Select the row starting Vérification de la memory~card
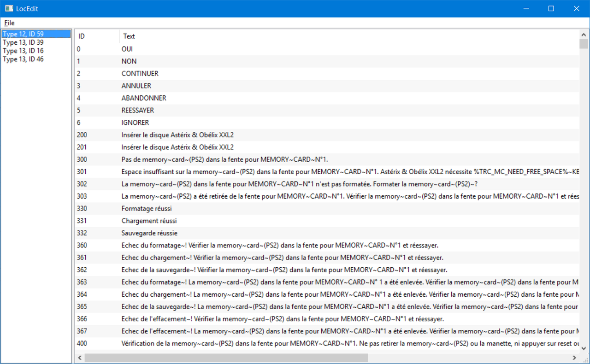The width and height of the screenshot is (590, 364). [x=327, y=343]
